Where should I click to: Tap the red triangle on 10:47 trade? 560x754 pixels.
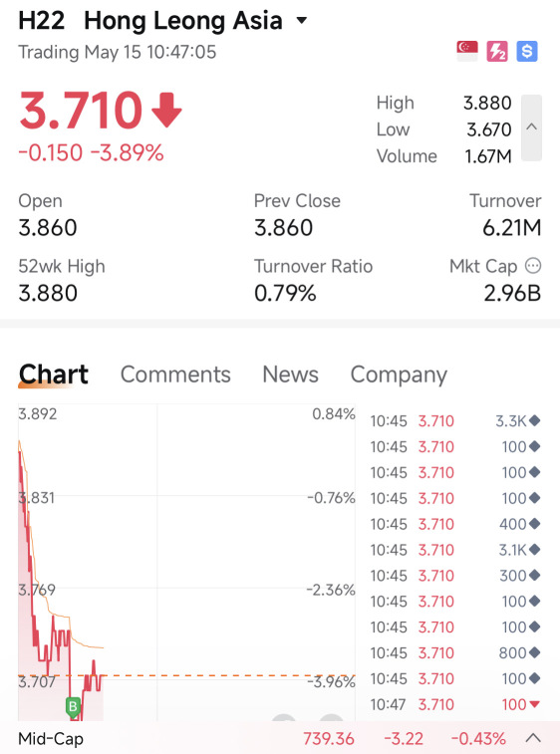point(534,704)
